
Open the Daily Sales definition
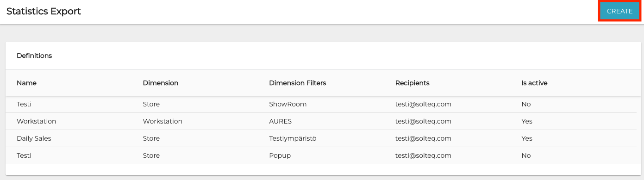321,138
